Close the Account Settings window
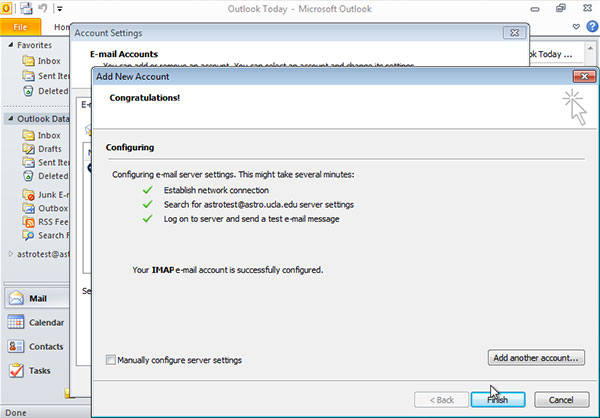Image resolution: width=600 pixels, height=418 pixels. click(514, 33)
